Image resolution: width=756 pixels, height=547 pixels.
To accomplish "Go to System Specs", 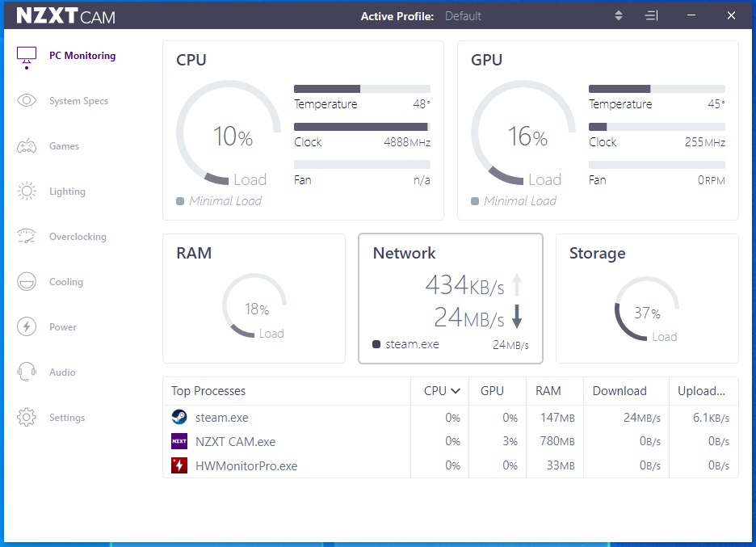I will 78,101.
